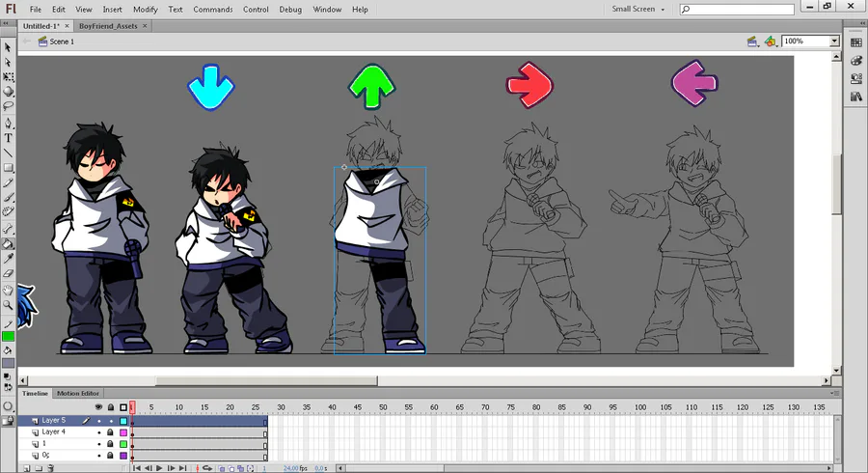This screenshot has height=473, width=868.
Task: Delete layer with the trash icon
Action: [x=50, y=468]
